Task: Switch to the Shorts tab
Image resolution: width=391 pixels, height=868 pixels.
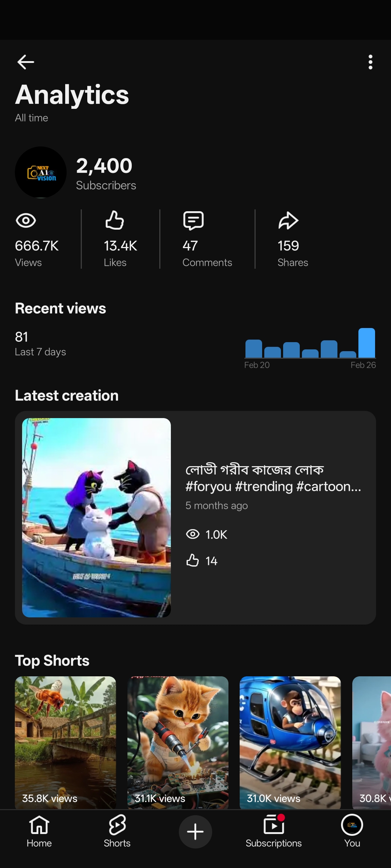Action: tap(117, 831)
